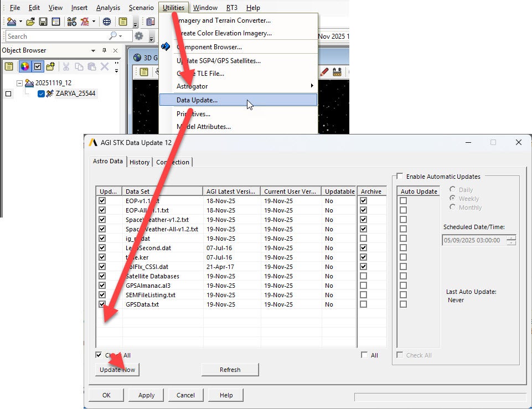Click the Paste icon in Object Browser toolbar
Image resolution: width=532 pixels, height=409 pixels.
point(91,66)
